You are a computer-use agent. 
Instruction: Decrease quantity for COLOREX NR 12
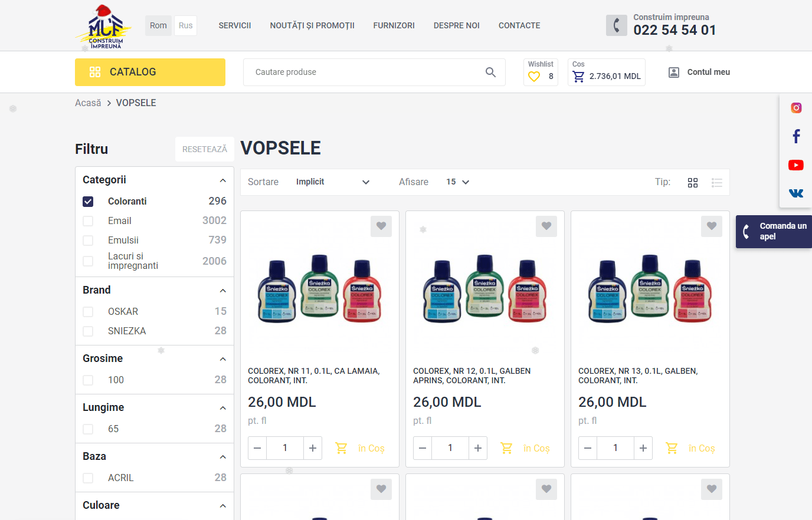pos(423,448)
